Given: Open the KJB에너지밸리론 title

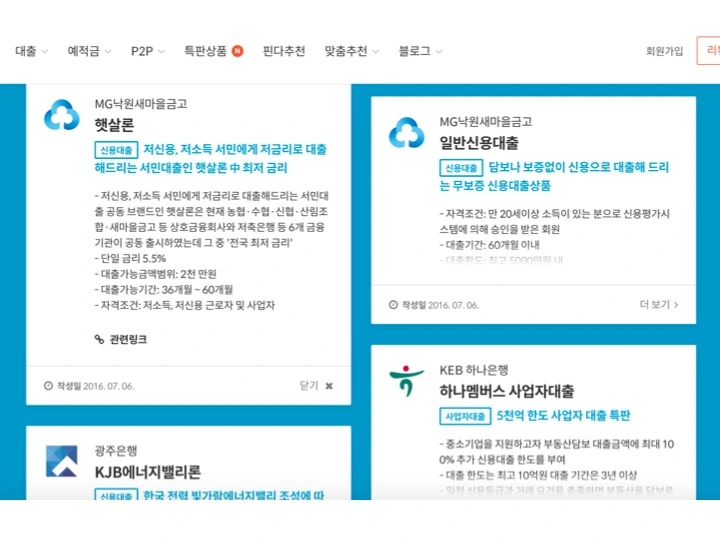Looking at the screenshot, I should click(147, 472).
